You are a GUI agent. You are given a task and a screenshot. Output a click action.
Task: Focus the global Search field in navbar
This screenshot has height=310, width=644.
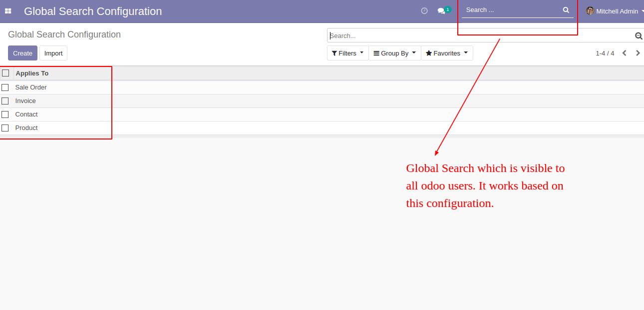coord(512,10)
